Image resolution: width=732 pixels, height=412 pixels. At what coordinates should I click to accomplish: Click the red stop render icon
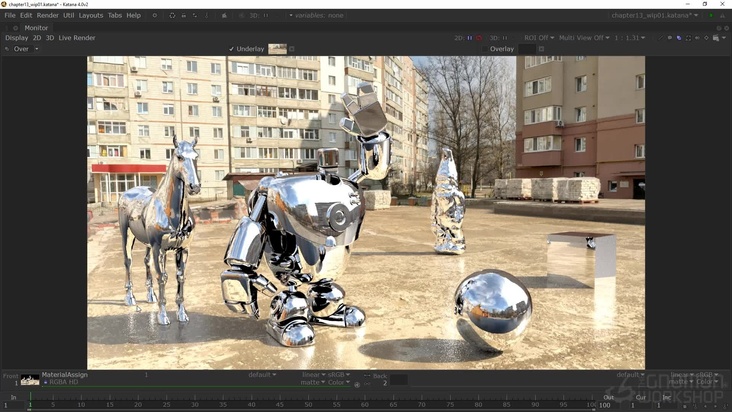[x=479, y=38]
